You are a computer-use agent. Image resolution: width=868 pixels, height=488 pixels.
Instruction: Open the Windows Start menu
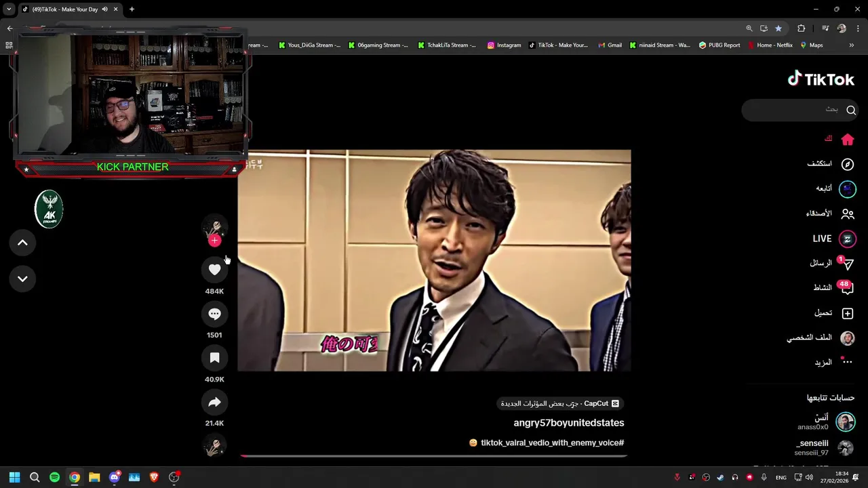click(14, 477)
